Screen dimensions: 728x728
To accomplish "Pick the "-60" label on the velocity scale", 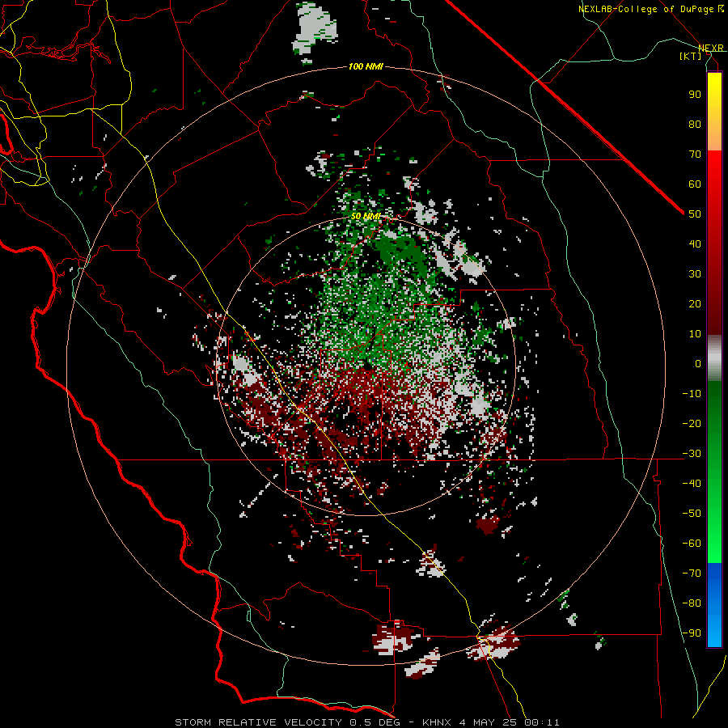I will 692,544.
